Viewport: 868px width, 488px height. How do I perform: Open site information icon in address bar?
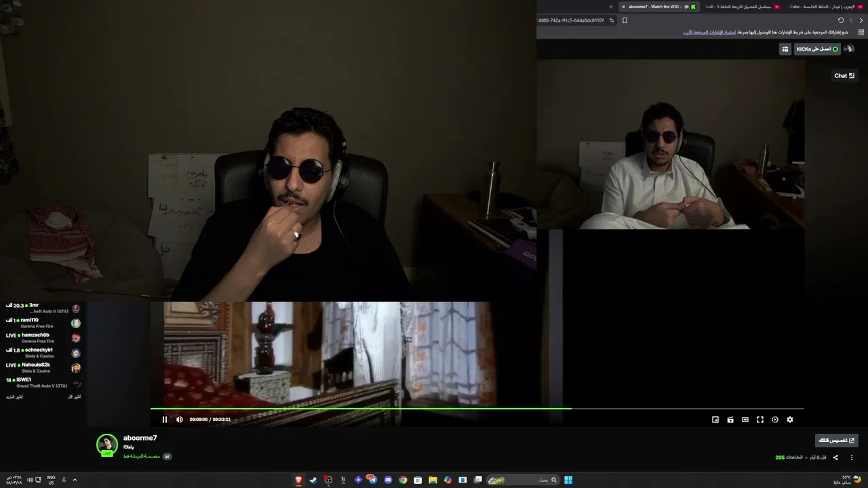click(612, 20)
